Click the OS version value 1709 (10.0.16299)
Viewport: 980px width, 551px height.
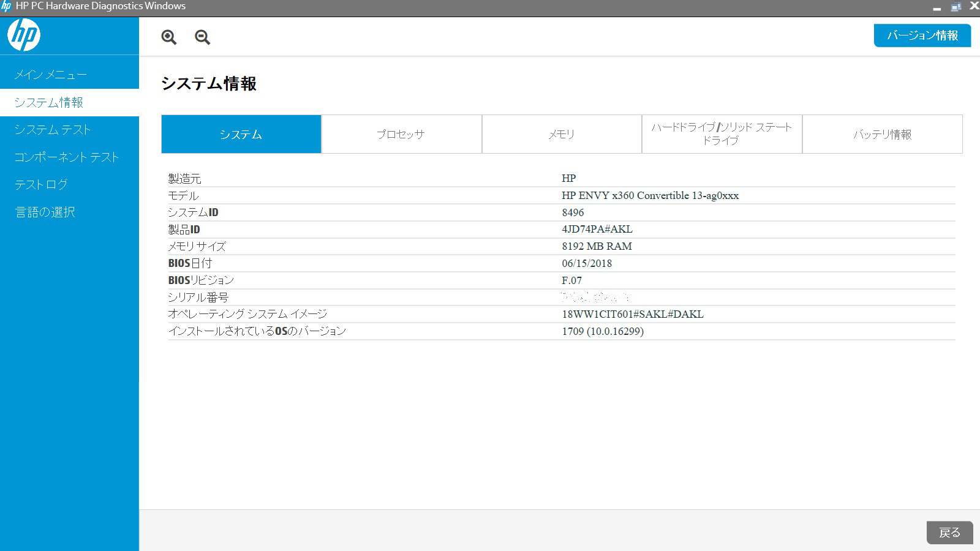click(603, 331)
